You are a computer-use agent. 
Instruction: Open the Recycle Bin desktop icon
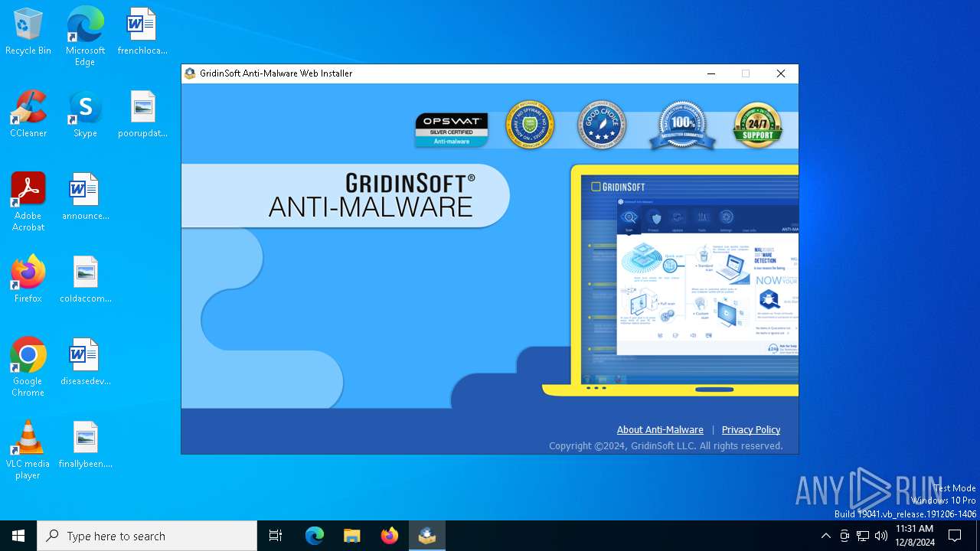click(x=28, y=32)
